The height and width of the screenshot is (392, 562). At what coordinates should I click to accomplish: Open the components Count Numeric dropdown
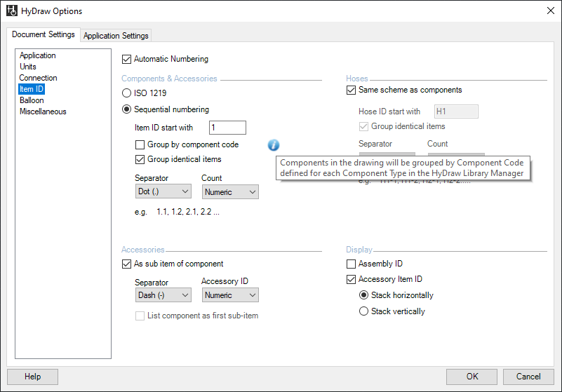(x=230, y=191)
